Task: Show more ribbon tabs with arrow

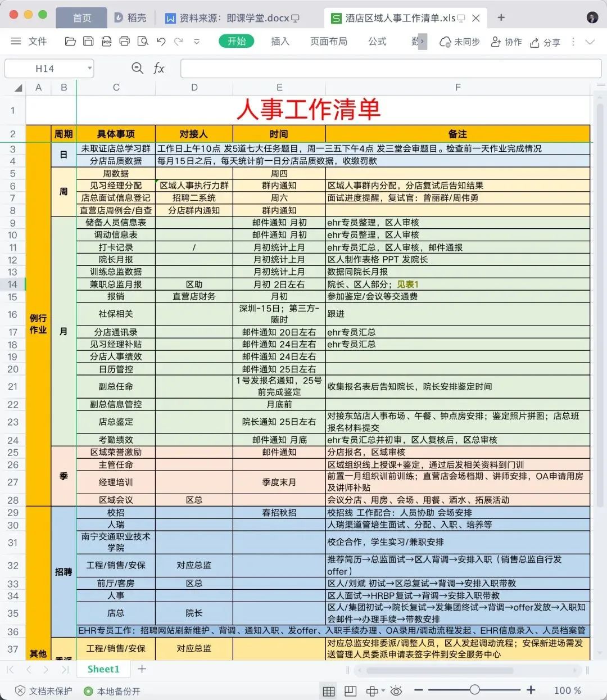Action: click(x=423, y=41)
